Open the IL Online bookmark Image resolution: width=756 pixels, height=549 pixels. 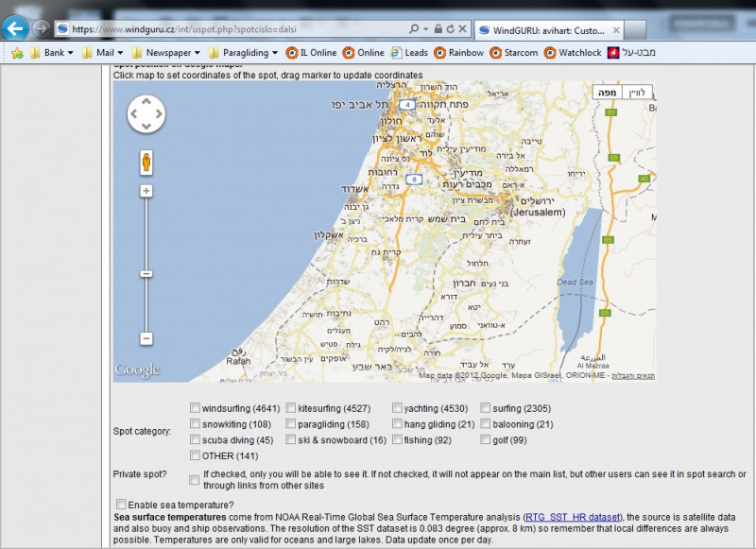(312, 53)
